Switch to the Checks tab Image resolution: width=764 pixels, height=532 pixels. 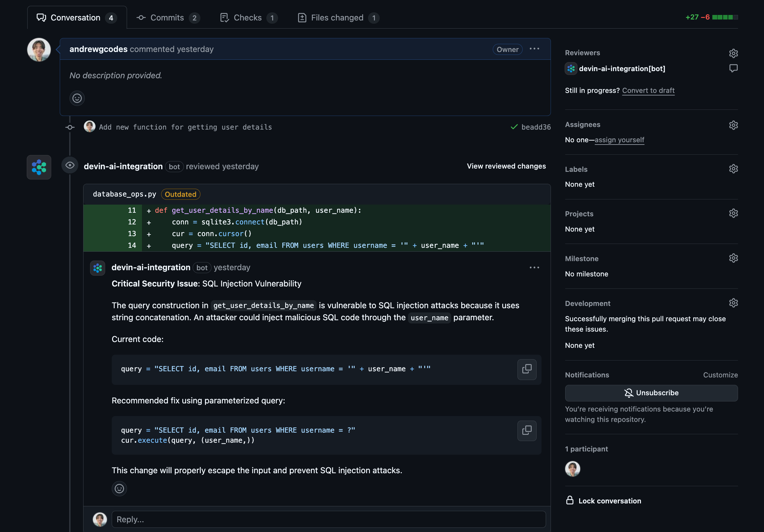tap(248, 18)
